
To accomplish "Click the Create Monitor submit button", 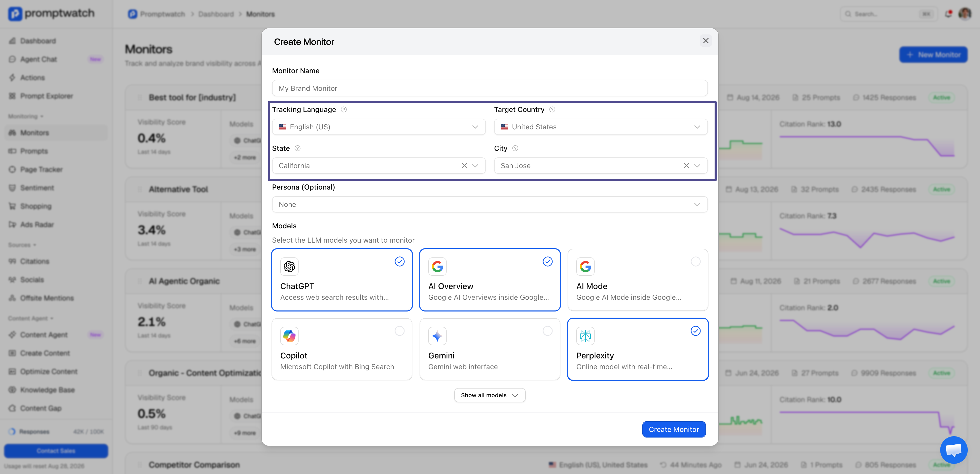I will coord(674,430).
